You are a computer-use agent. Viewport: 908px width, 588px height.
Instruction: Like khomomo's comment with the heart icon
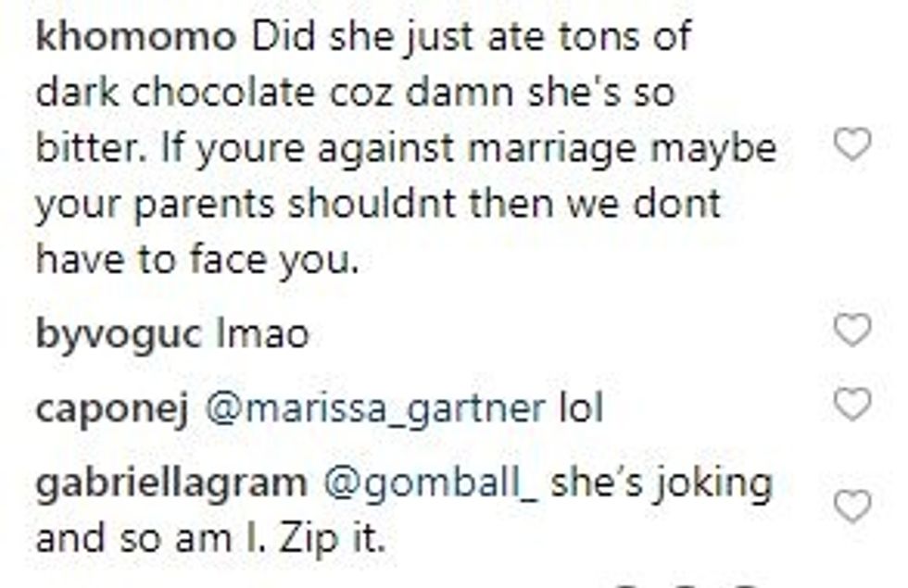[x=851, y=146]
